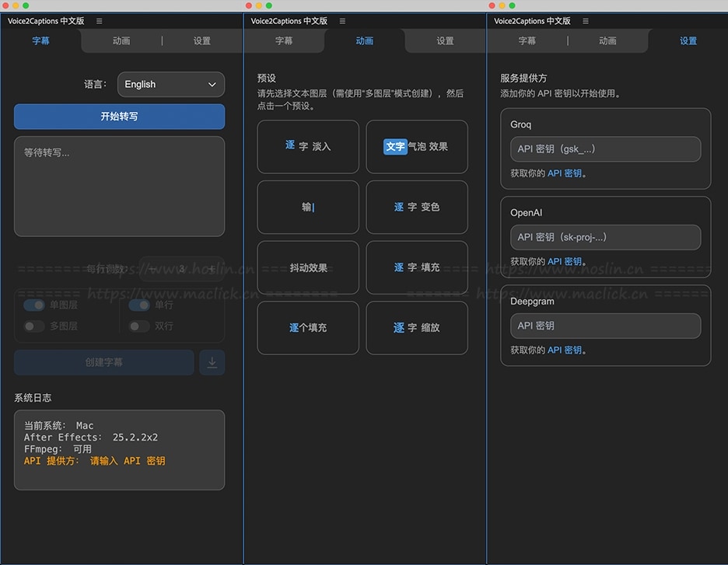Turn on the 双行 switch
The width and height of the screenshot is (728, 565).
pos(139,326)
